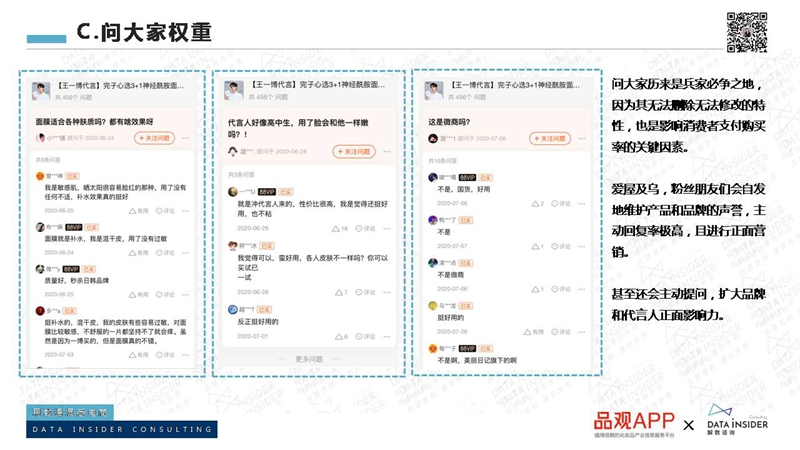Comment on the '我觉得可以，蛮好用' answer
Viewport: 800px width, 450px height.
365,292
